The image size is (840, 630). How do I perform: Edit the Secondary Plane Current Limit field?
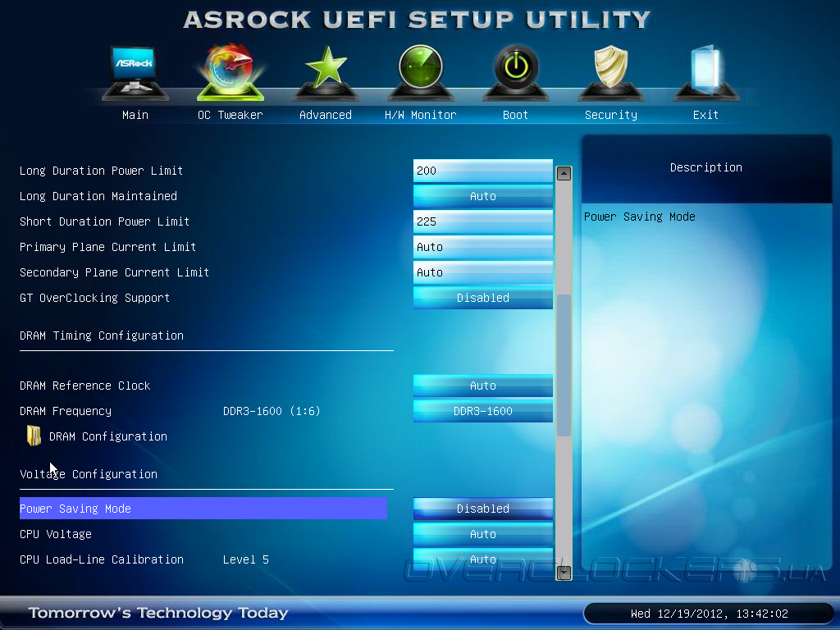[482, 272]
